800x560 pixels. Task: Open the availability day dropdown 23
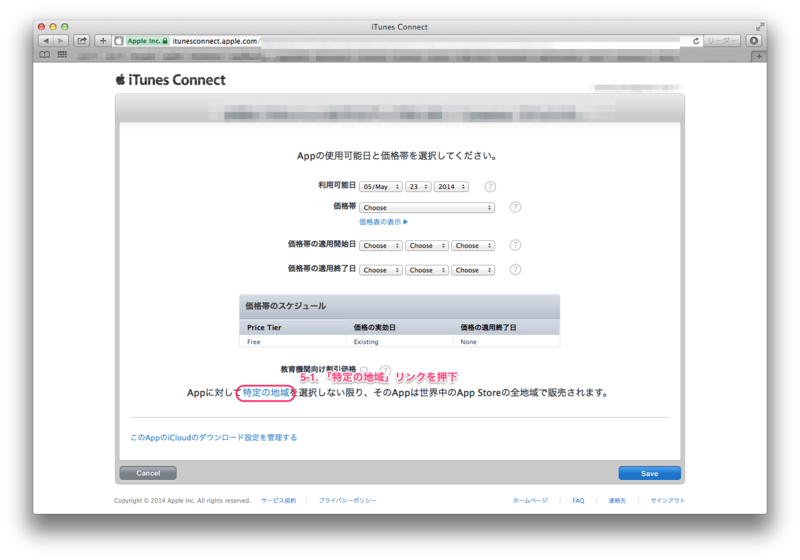coord(418,187)
